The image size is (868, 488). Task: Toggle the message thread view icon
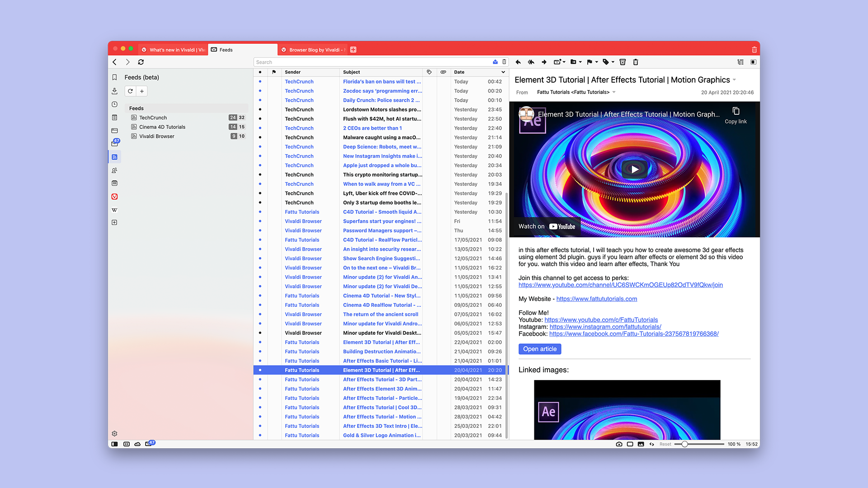[x=741, y=62]
